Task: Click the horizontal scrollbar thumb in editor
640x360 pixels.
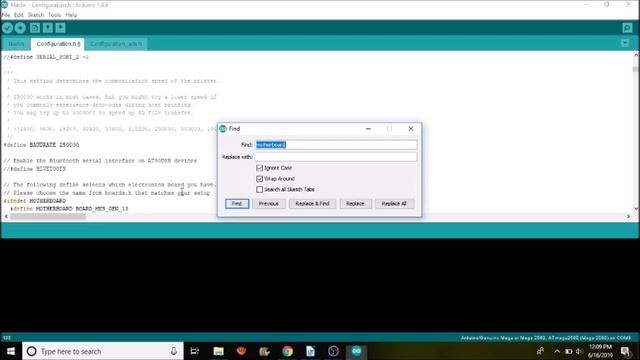Action: pyautogui.click(x=48, y=217)
